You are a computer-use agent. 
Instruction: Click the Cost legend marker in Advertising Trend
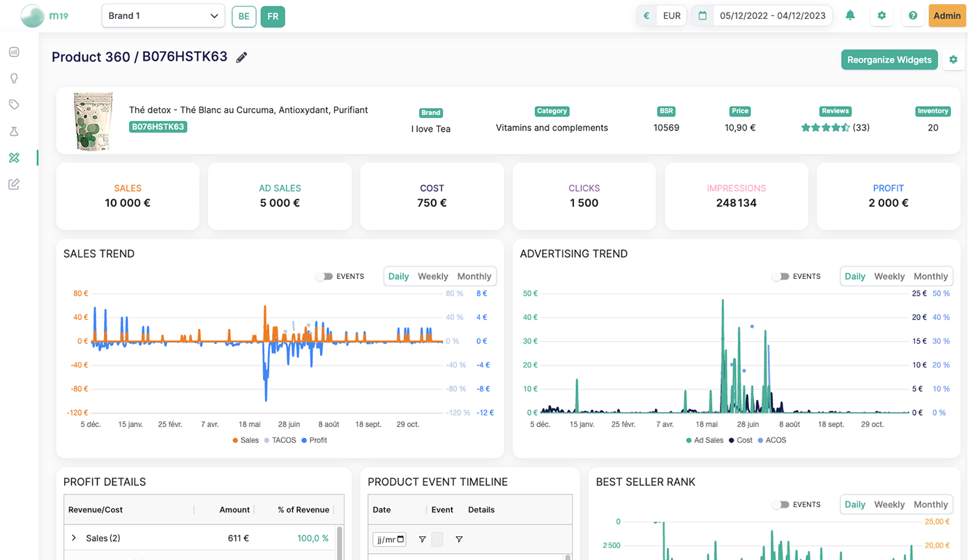coord(732,441)
